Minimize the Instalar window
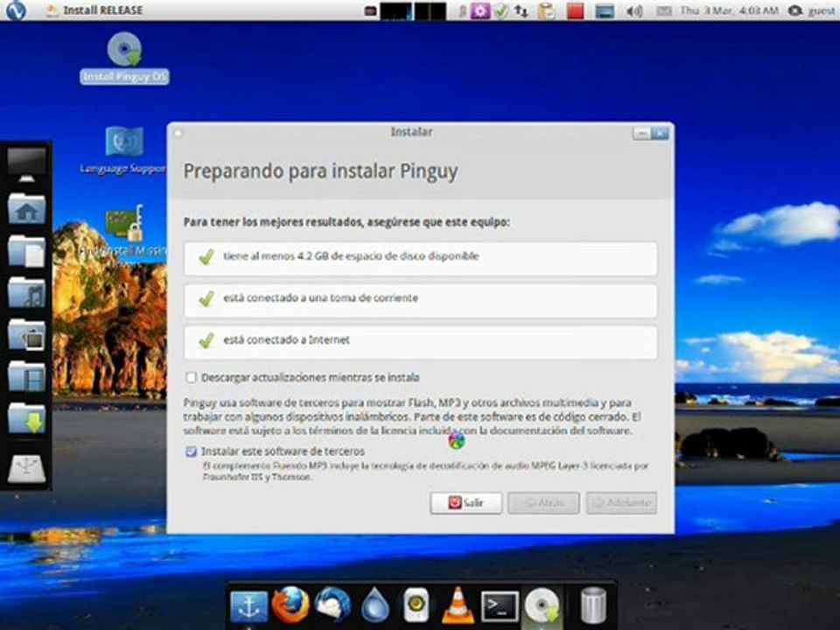Viewport: 840px width, 630px height. point(641,133)
